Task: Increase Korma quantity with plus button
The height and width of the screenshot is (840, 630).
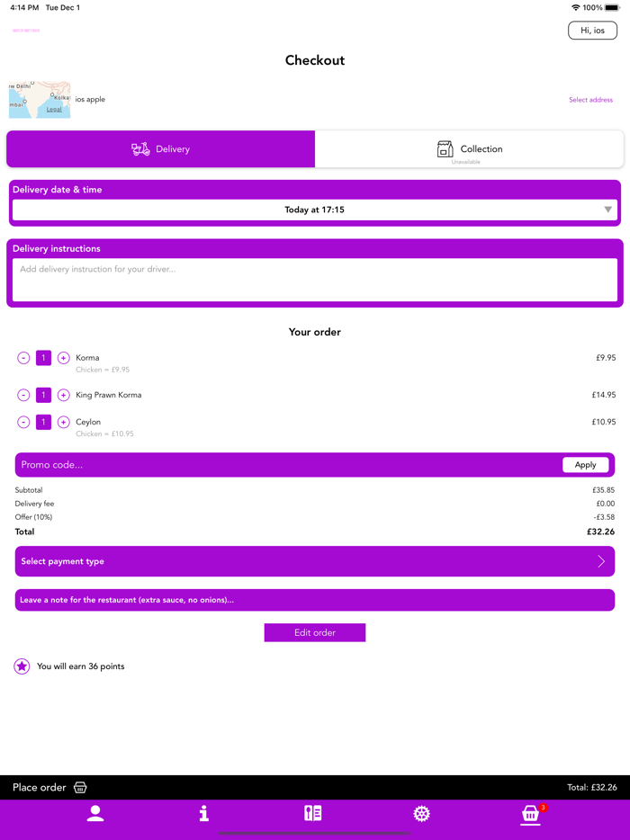Action: [x=64, y=358]
